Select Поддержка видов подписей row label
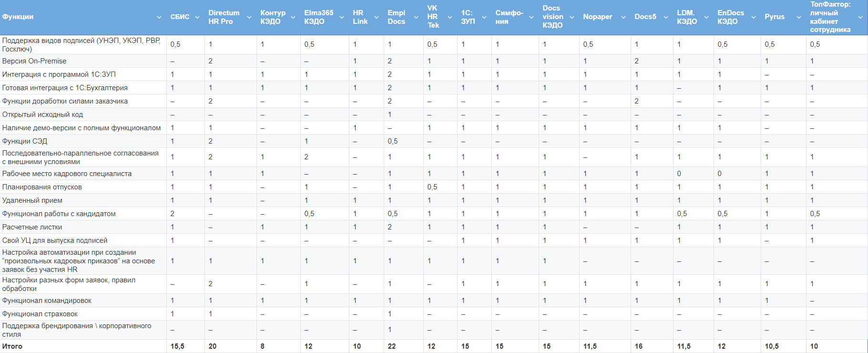This screenshot has height=353, width=868. click(81, 45)
